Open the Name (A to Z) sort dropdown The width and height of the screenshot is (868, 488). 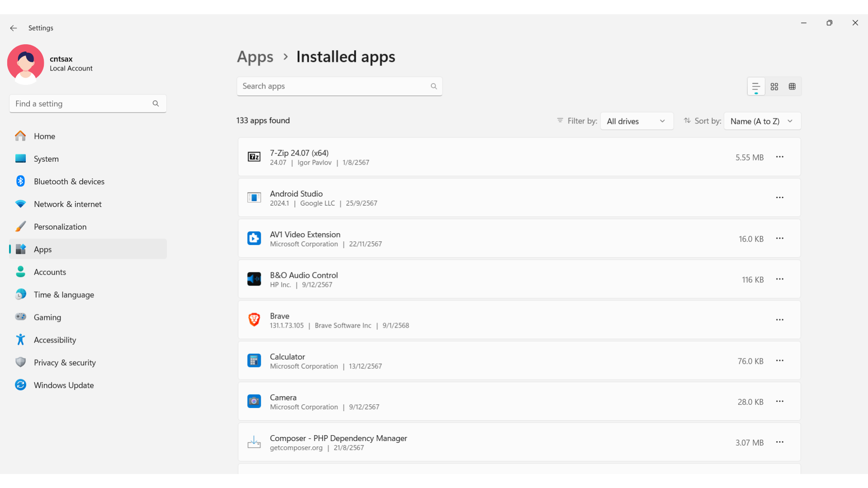762,121
